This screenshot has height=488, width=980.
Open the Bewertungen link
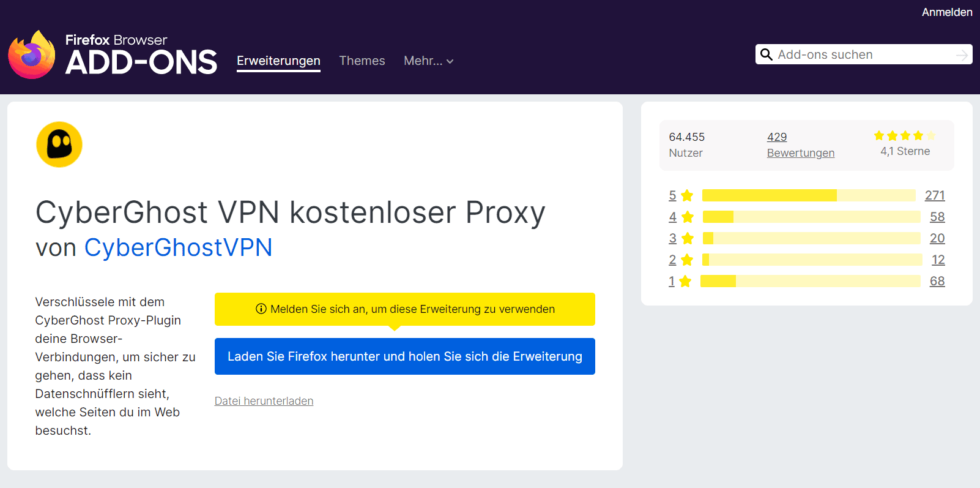coord(801,153)
